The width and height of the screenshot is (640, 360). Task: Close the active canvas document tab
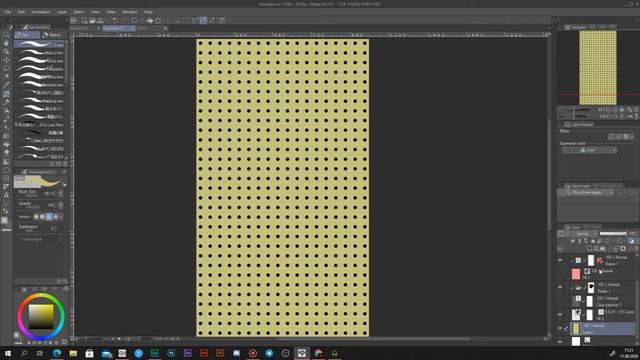point(132,28)
